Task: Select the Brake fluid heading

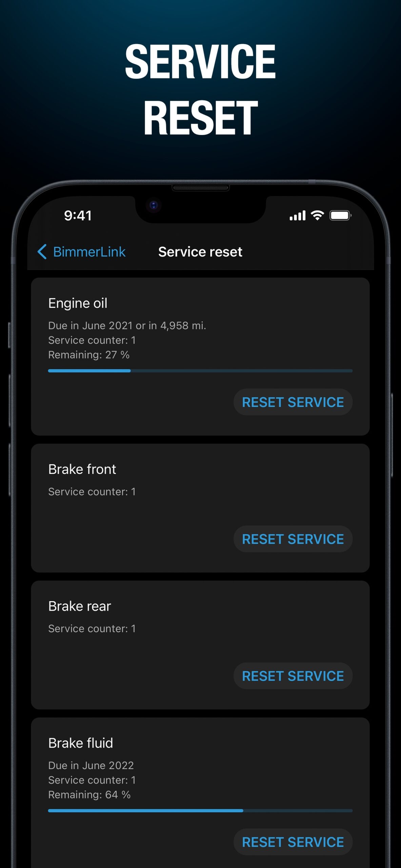Action: tap(81, 743)
